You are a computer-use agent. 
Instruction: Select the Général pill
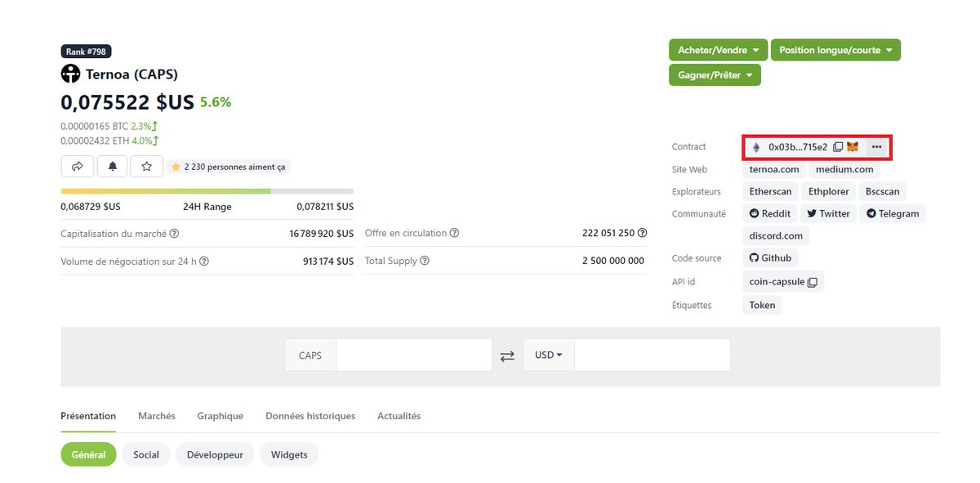pos(88,454)
